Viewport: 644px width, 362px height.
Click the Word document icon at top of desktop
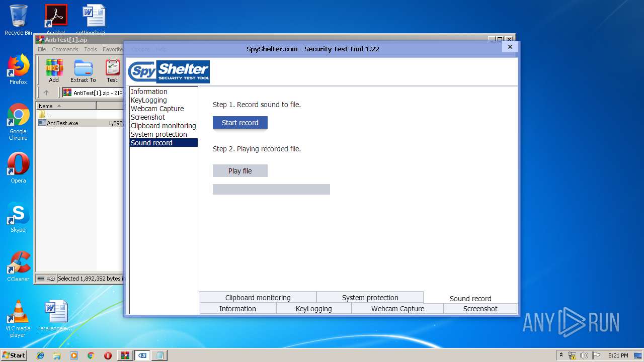pos(94,19)
